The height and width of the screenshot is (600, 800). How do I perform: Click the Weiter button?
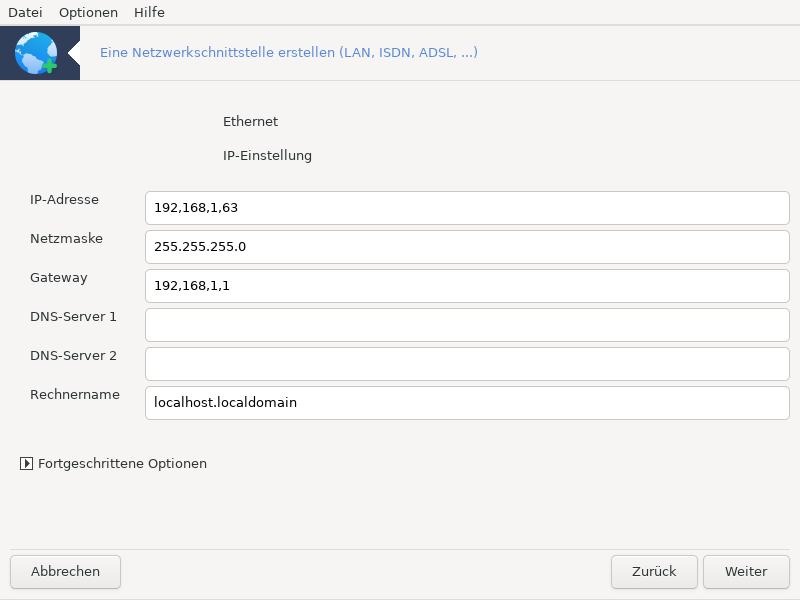pos(746,571)
